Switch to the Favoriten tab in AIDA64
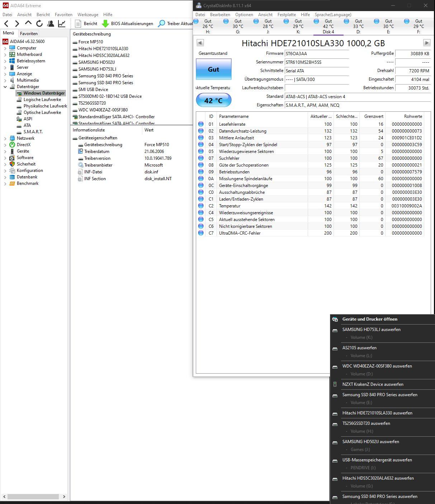 tap(29, 33)
